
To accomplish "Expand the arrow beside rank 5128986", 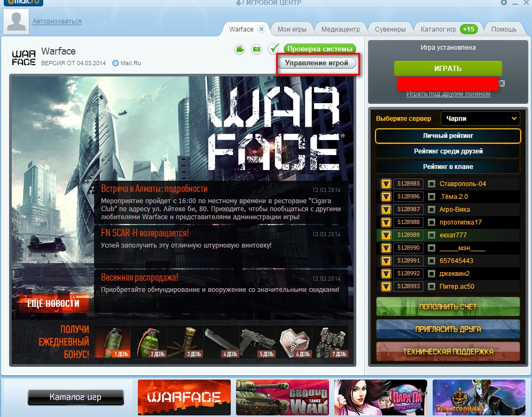I will (x=386, y=197).
